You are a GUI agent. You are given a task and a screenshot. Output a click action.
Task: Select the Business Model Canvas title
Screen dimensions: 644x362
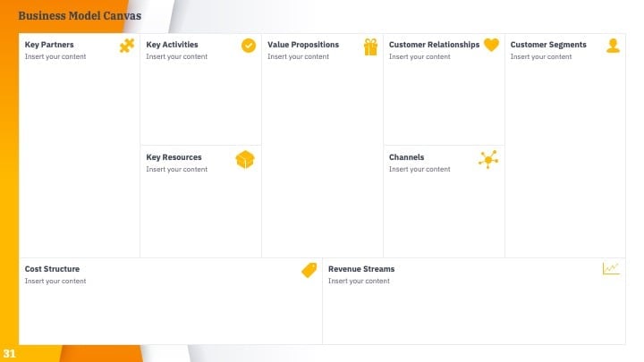[x=80, y=15]
